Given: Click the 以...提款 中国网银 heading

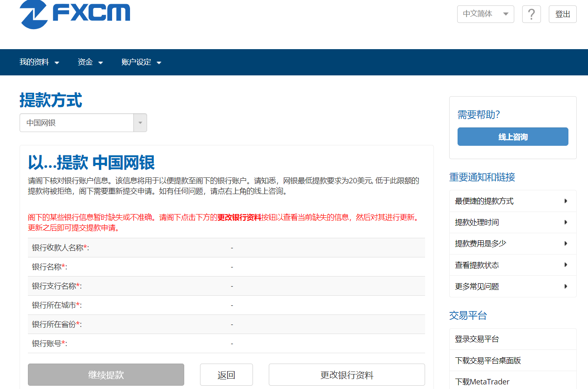Looking at the screenshot, I should point(91,162).
